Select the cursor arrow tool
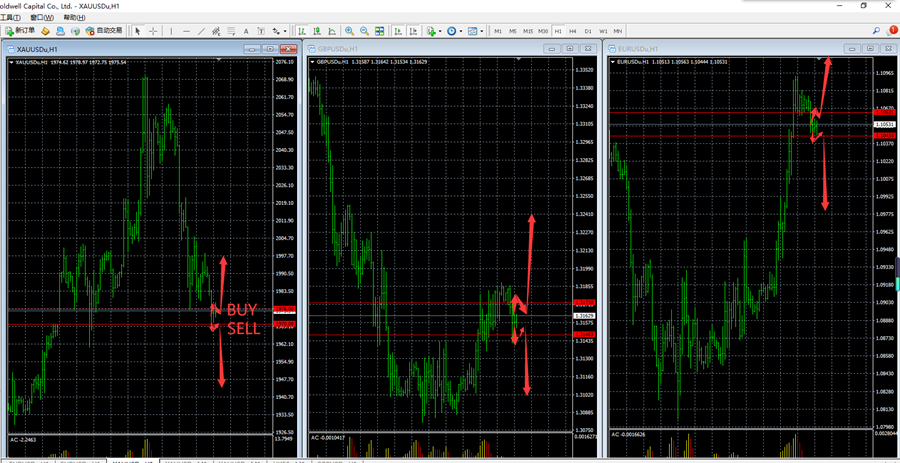 (138, 31)
